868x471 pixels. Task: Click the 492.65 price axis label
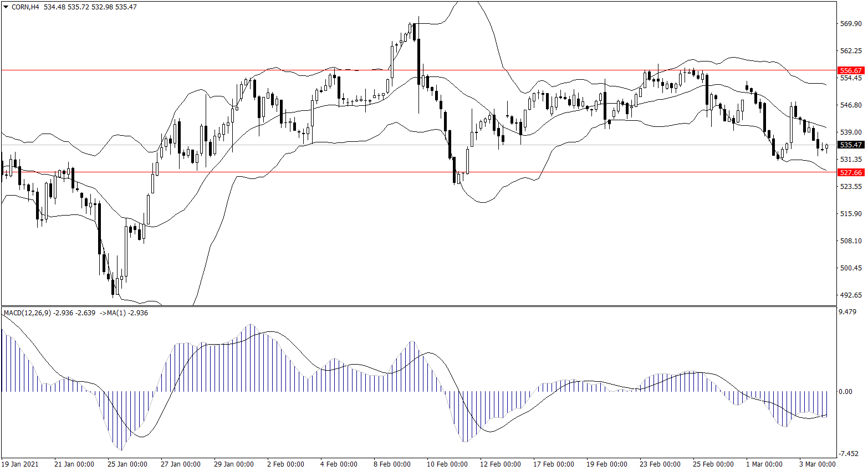pos(851,295)
